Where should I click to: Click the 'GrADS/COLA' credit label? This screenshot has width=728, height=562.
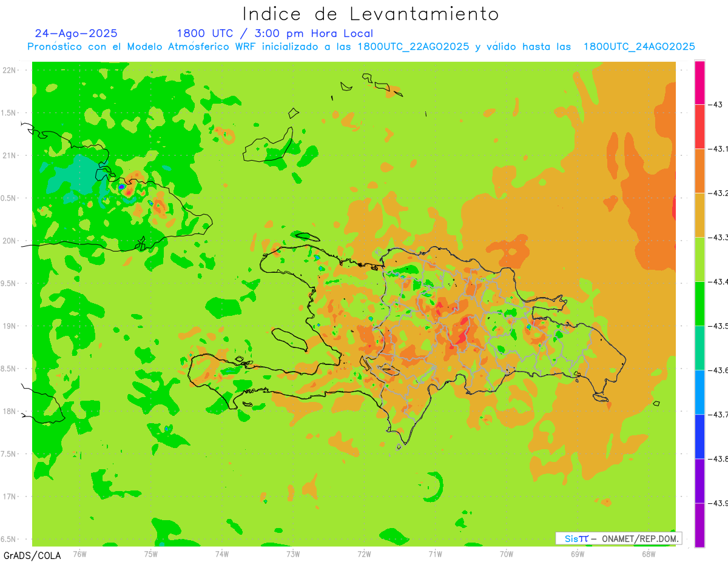tap(32, 555)
